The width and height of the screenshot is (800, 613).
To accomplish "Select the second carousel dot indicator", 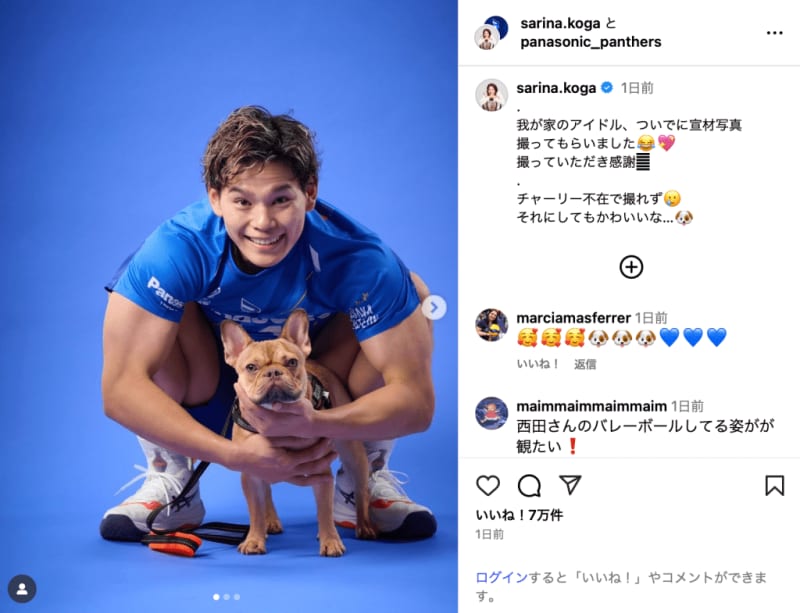I will point(227,596).
